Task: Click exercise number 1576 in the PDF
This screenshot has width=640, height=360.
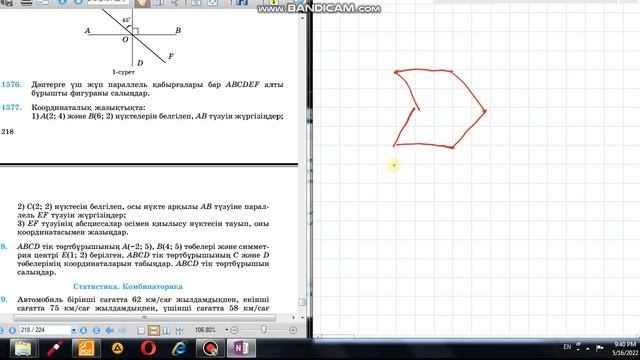Action: click(x=11, y=84)
